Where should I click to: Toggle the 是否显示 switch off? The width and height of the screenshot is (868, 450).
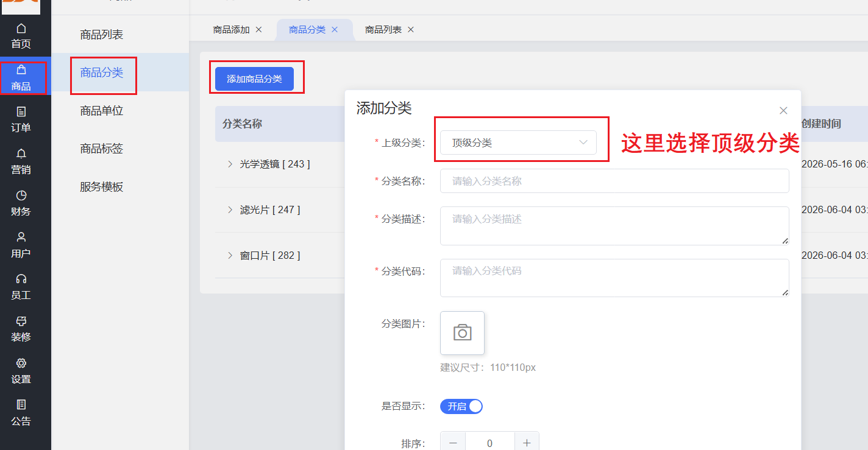pos(461,407)
